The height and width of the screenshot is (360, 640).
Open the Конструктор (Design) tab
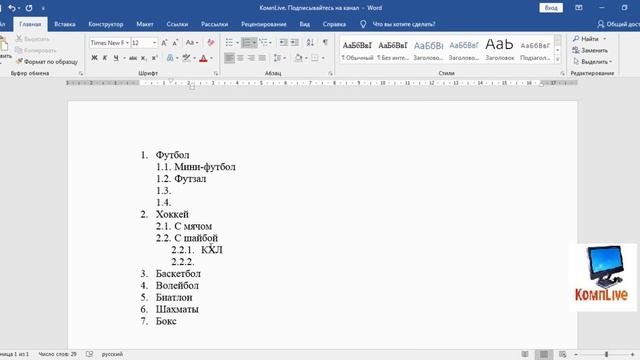pyautogui.click(x=106, y=24)
